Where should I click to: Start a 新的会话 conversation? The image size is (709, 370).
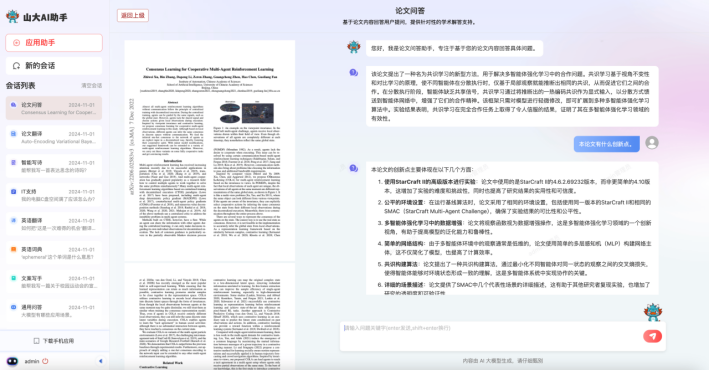[x=54, y=66]
